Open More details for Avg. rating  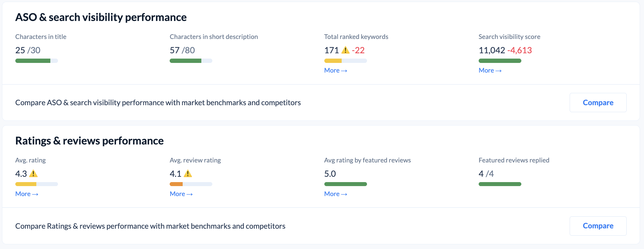tap(23, 194)
